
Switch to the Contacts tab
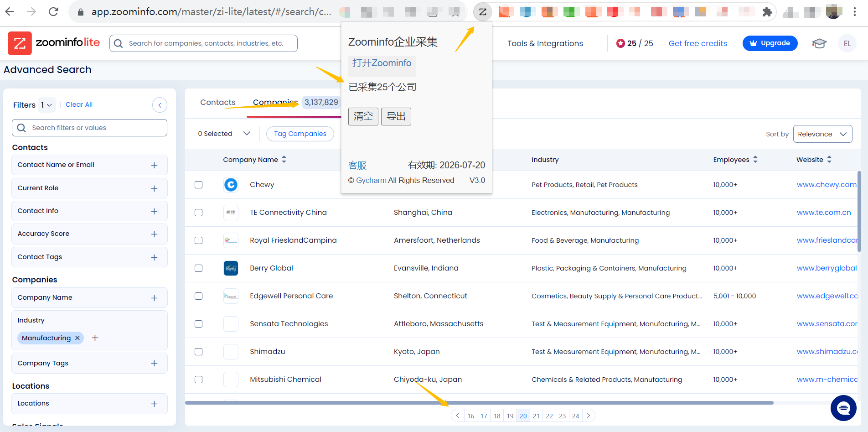click(x=218, y=102)
